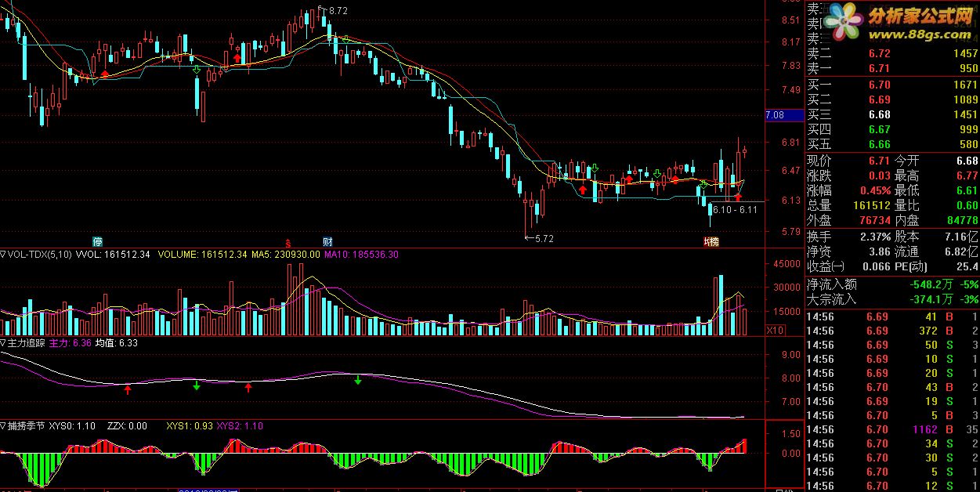Click the 8.72 high price label
The height and width of the screenshot is (492, 980).
[x=338, y=11]
